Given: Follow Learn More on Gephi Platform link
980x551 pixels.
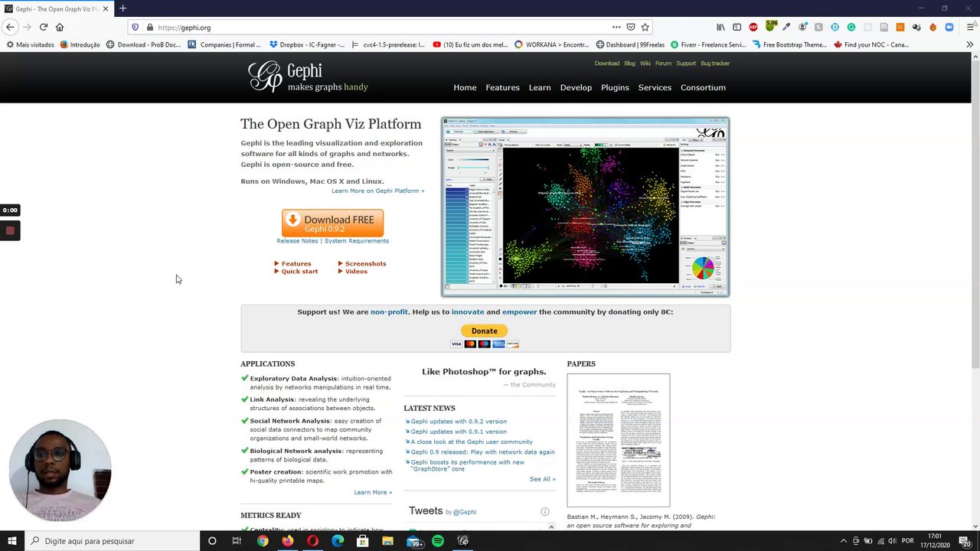Looking at the screenshot, I should click(377, 191).
